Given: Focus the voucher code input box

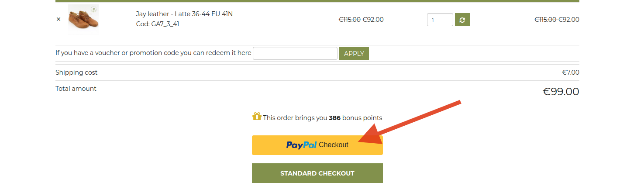Looking at the screenshot, I should [295, 53].
